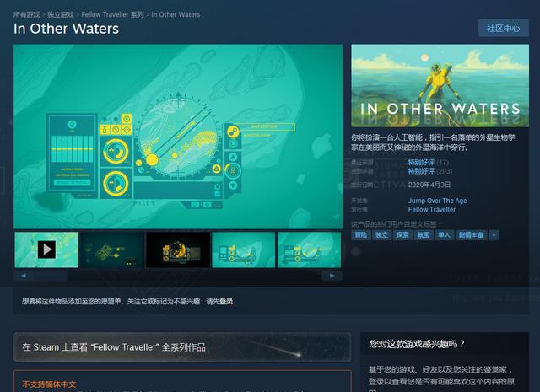Select the black and orange screenshot thumbnail

(178, 250)
